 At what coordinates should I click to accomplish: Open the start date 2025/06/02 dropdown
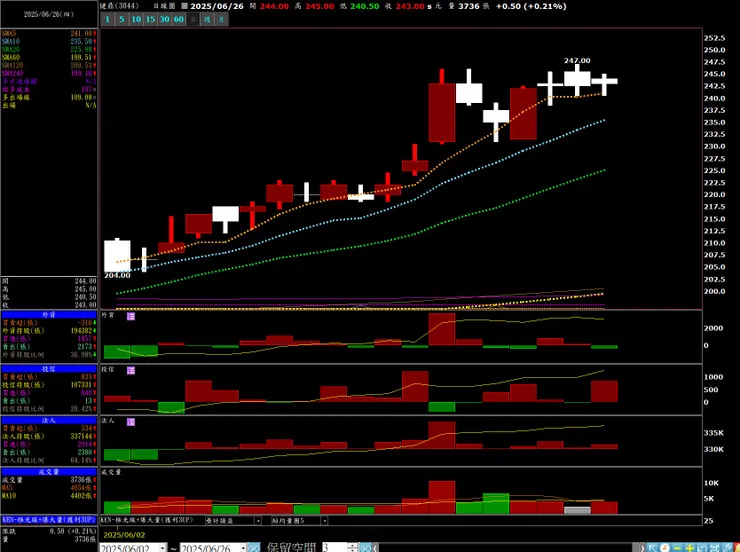click(163, 548)
